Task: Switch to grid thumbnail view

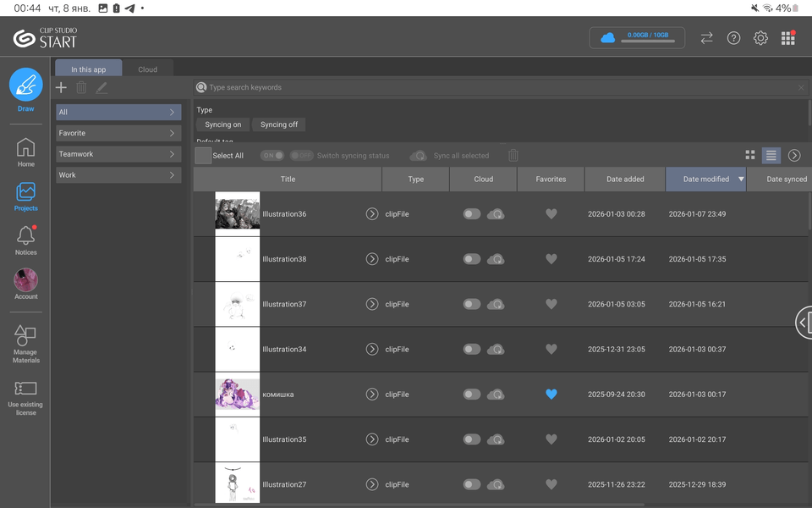Action: click(749, 156)
